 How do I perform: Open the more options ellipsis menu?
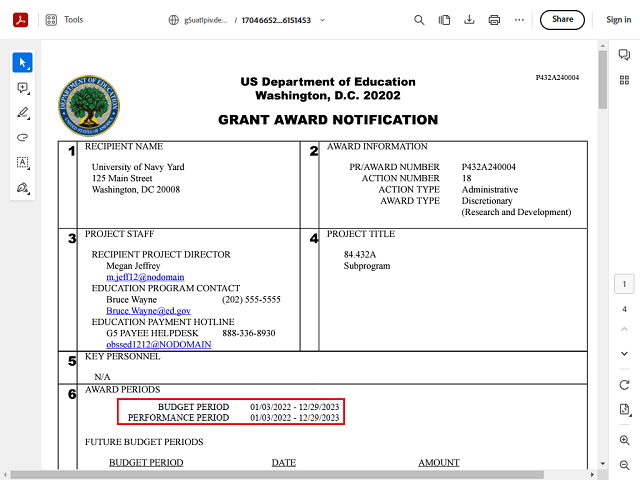pos(520,19)
